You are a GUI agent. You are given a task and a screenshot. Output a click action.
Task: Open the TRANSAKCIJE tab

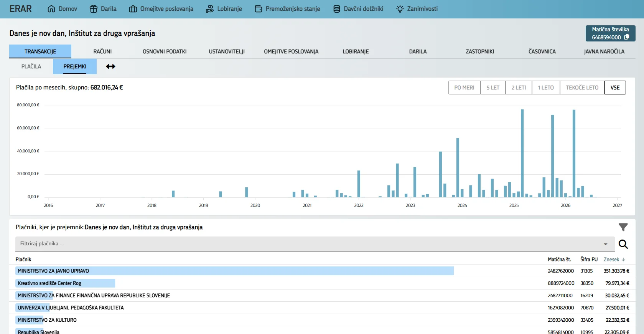tap(40, 51)
